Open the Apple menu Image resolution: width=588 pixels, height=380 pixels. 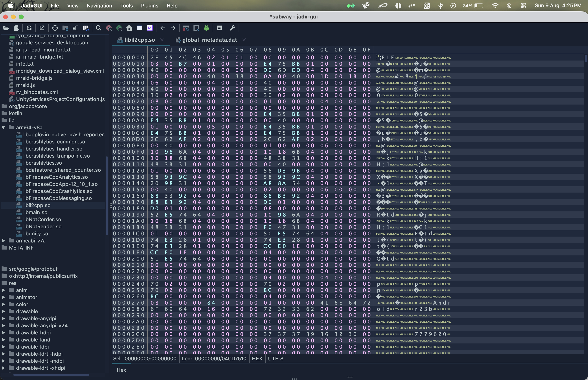(11, 6)
